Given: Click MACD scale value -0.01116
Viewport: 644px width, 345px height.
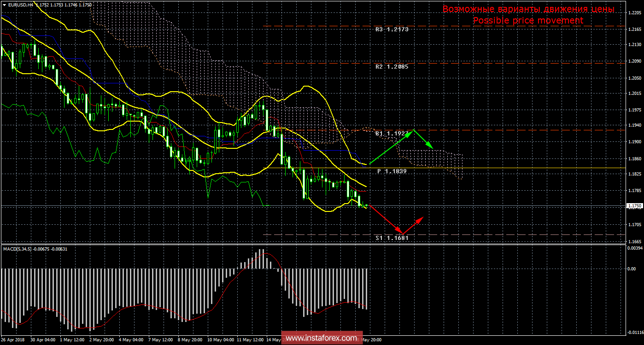Looking at the screenshot, I should pyautogui.click(x=634, y=332).
